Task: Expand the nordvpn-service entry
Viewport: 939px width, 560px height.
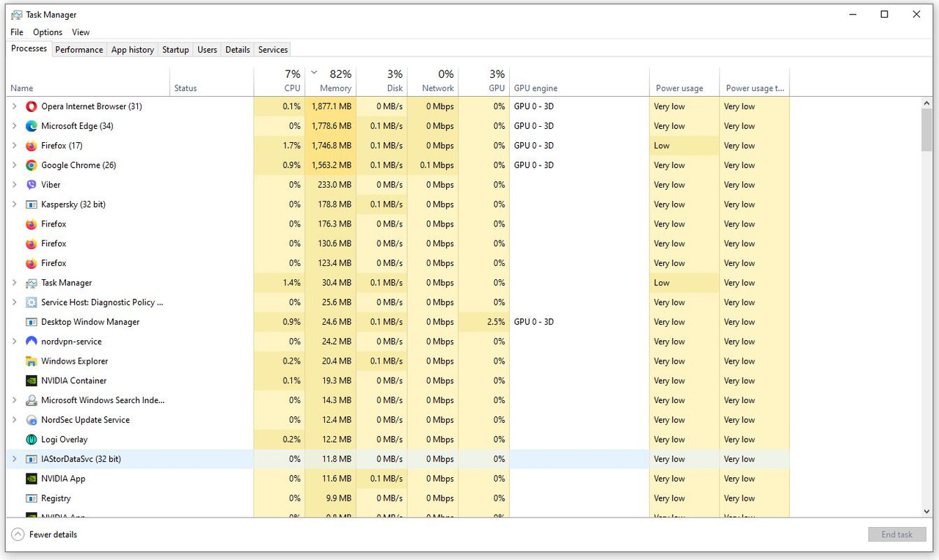Action: 14,342
